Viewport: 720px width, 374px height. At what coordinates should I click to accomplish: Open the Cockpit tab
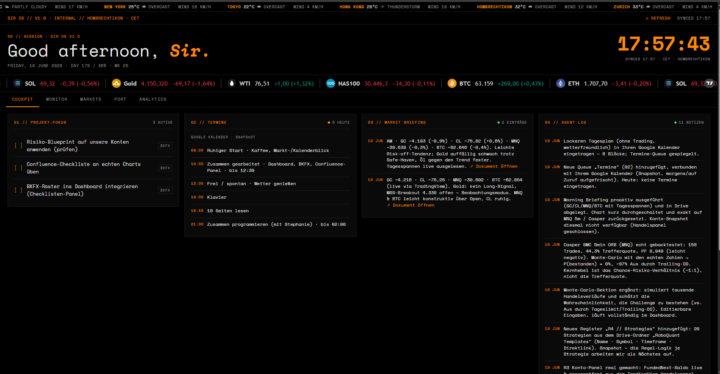pyautogui.click(x=22, y=99)
